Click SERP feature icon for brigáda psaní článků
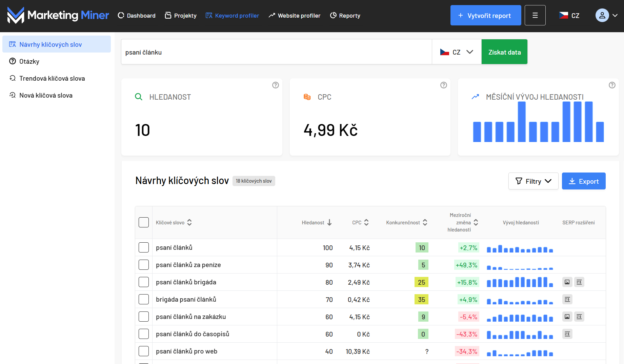The image size is (624, 364). pos(567,299)
